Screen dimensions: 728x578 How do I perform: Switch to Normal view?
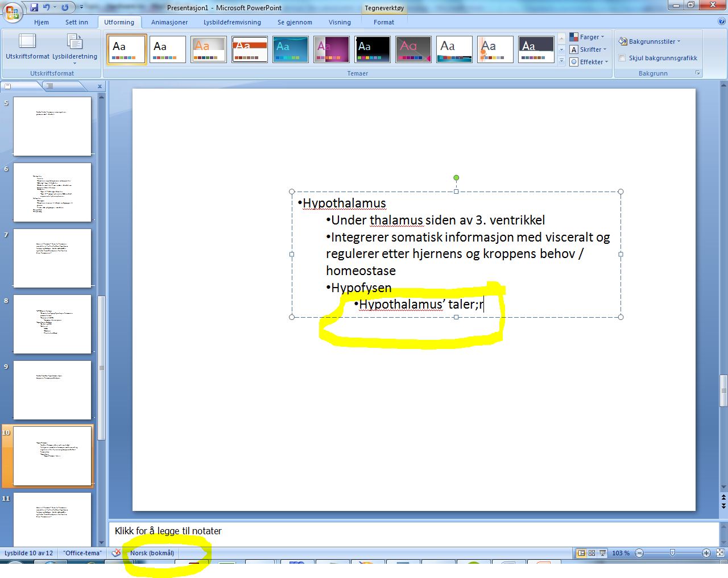click(581, 553)
